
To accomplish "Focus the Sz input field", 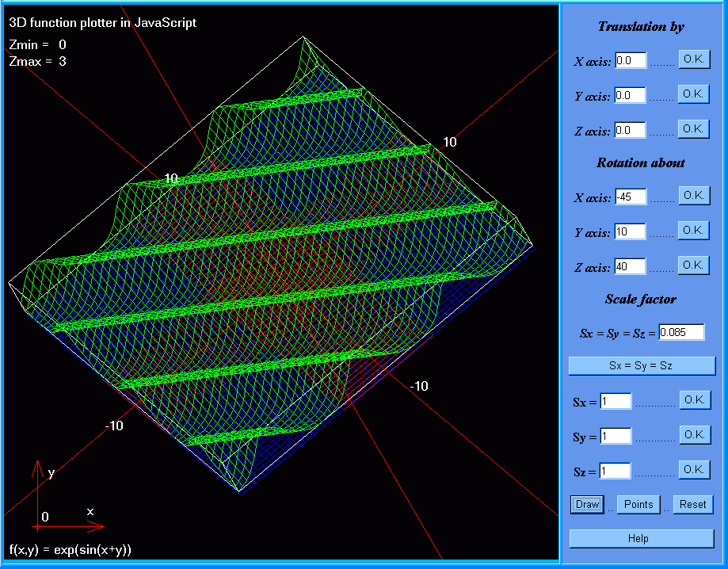I will tap(616, 471).
